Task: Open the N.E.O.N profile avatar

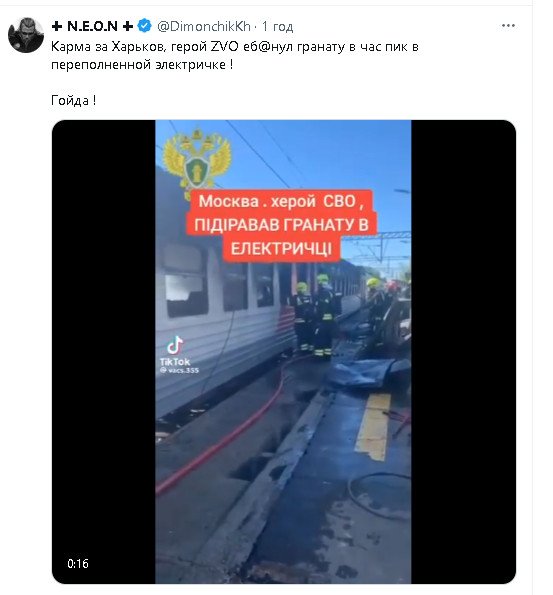Action: coord(26,35)
